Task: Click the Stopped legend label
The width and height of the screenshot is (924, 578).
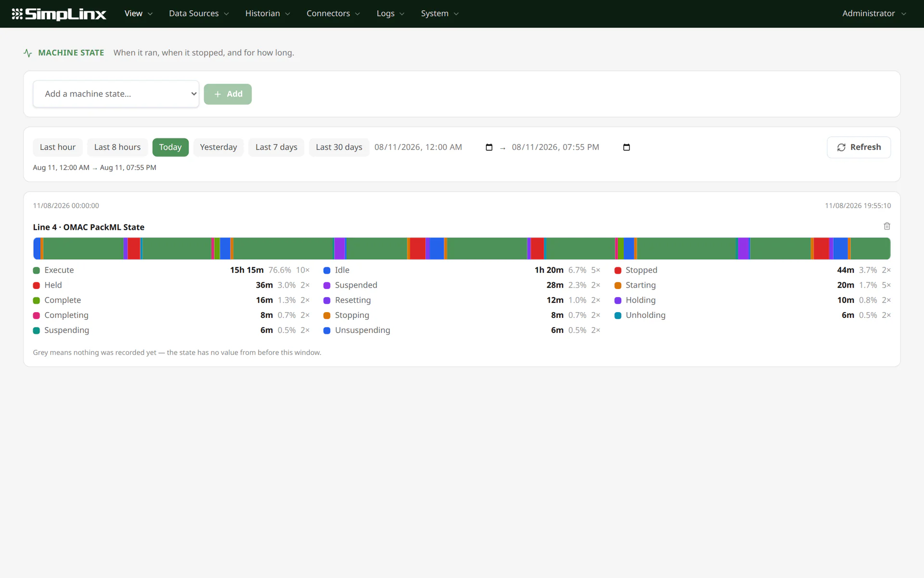Action: click(642, 270)
